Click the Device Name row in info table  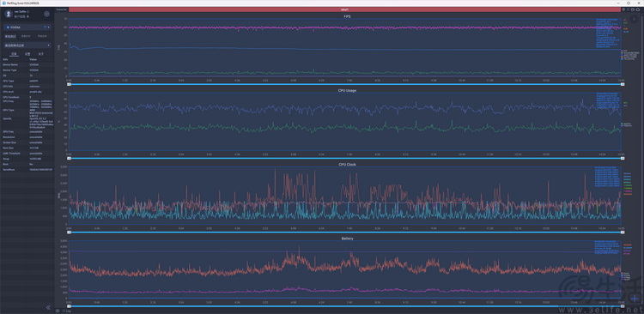click(27, 65)
